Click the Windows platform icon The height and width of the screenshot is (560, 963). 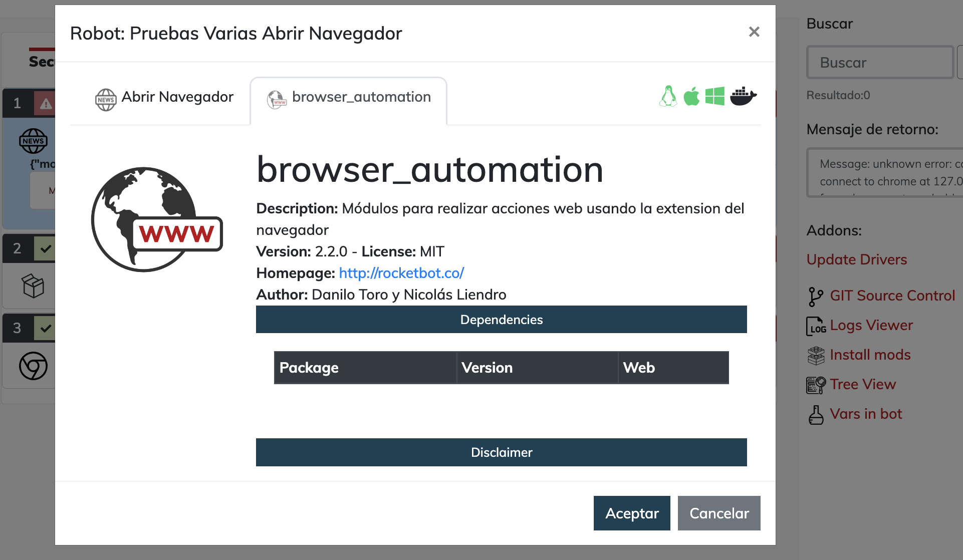(714, 96)
